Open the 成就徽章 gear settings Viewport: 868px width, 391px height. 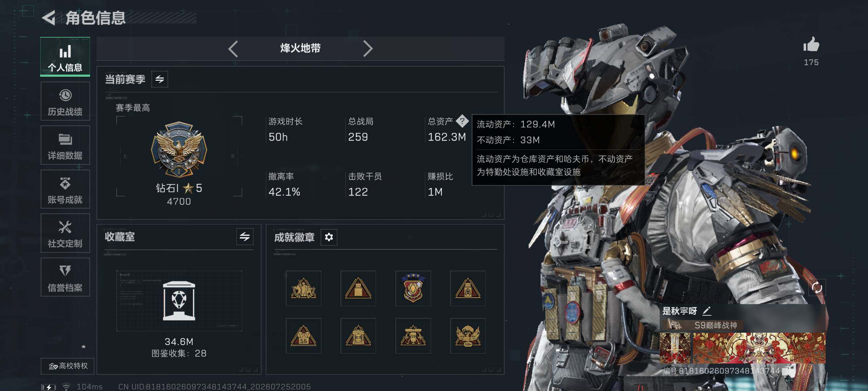click(329, 237)
